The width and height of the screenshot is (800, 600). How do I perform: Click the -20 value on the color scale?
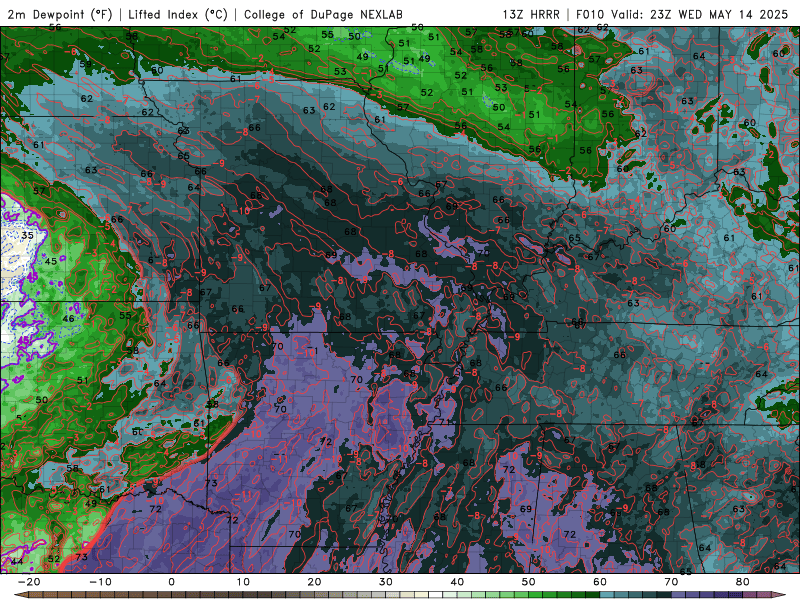tap(29, 582)
